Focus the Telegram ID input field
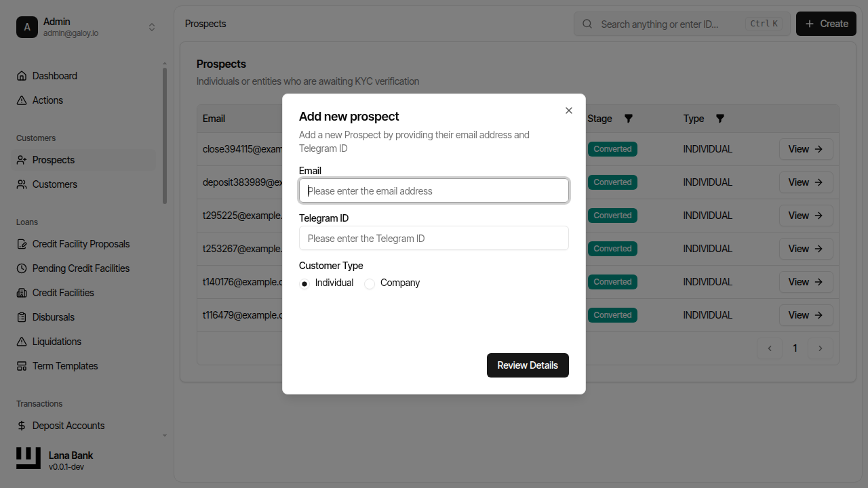This screenshot has width=868, height=488. [x=433, y=238]
